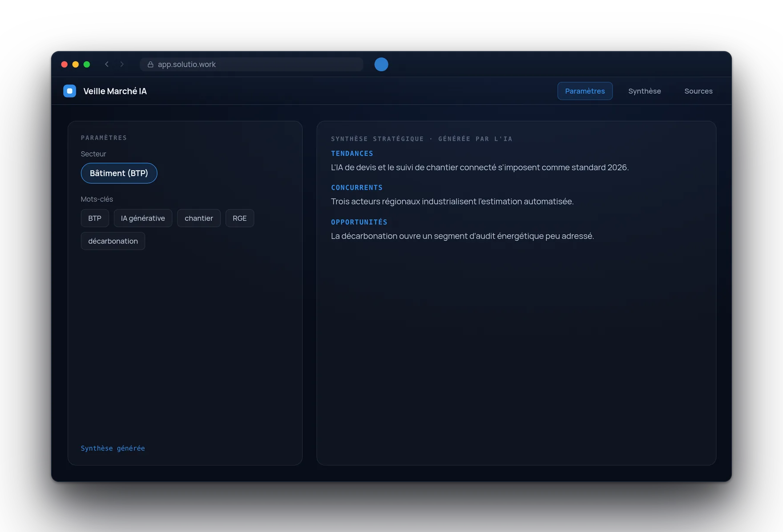Toggle the chantier keyword chip
Image resolution: width=783 pixels, height=532 pixels.
tap(199, 218)
